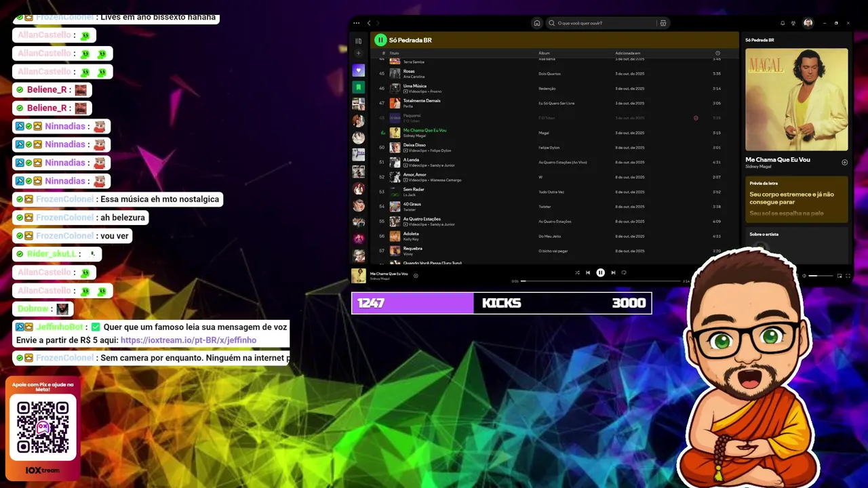This screenshot has height=488, width=868.
Task: Open friend activity icon next to the bell
Action: pyautogui.click(x=793, y=23)
